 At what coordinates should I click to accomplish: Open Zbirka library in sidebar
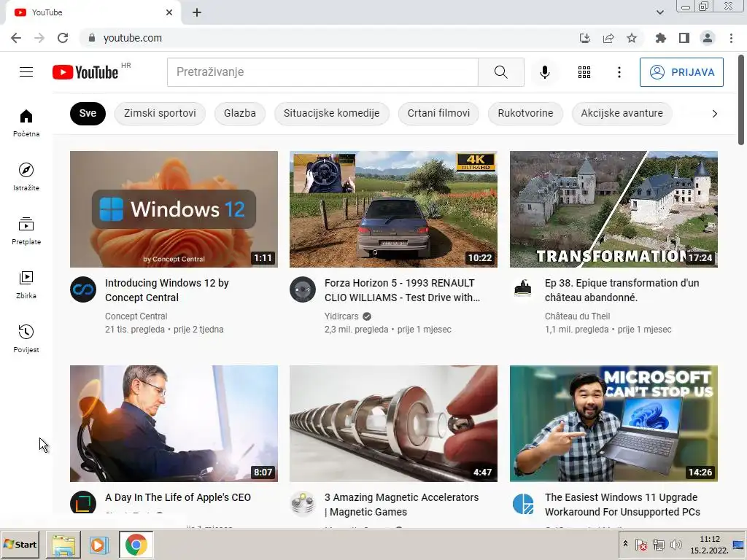tap(26, 285)
